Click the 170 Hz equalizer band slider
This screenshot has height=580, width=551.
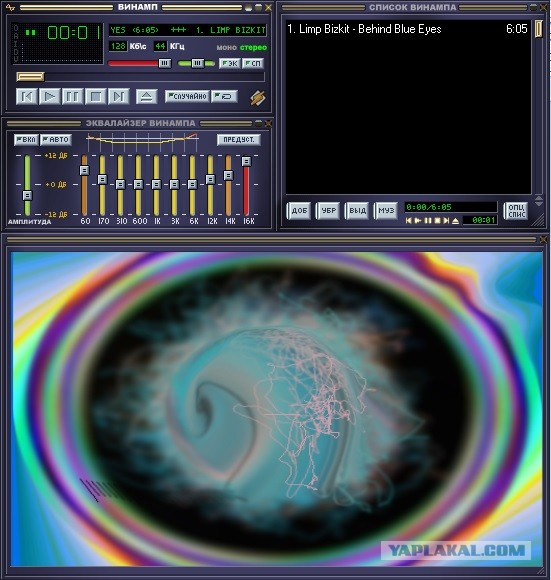tap(102, 185)
